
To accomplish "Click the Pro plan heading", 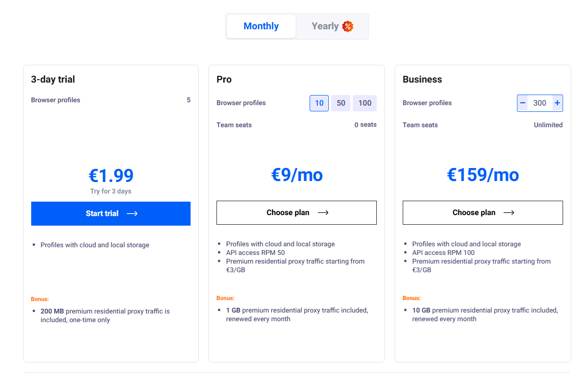I will click(224, 79).
